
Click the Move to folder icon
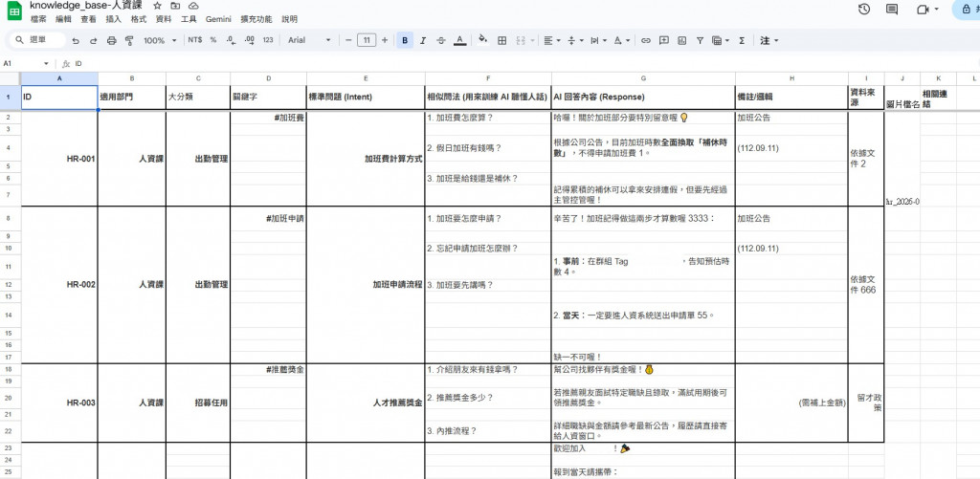pyautogui.click(x=176, y=6)
